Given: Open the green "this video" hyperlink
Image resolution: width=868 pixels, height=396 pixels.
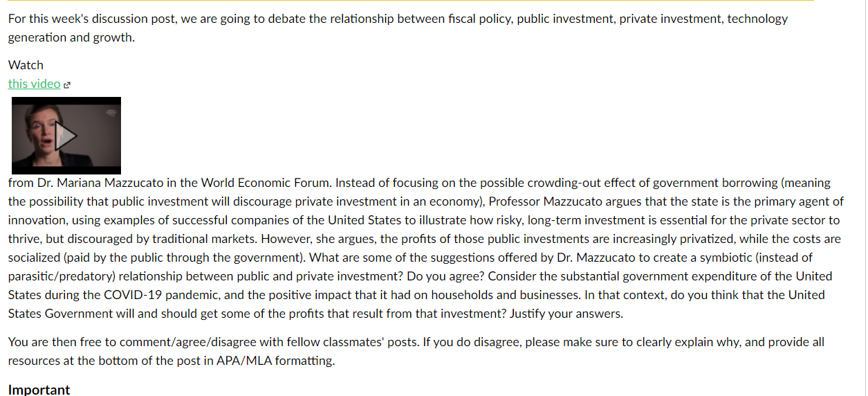Looking at the screenshot, I should (x=35, y=84).
